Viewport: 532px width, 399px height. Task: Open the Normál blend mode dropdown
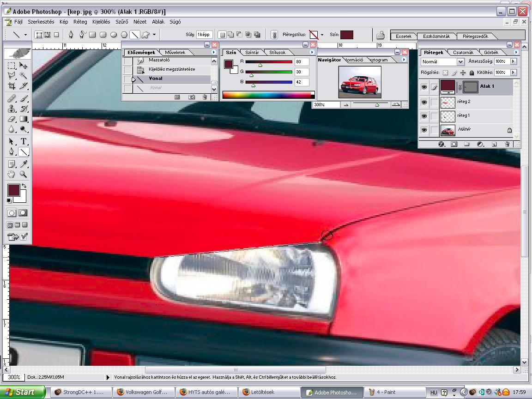pos(442,61)
